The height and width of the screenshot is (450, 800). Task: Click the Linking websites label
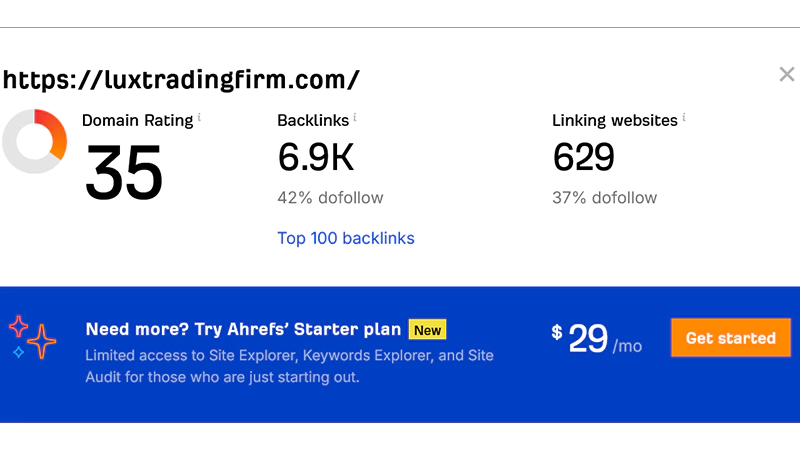614,120
